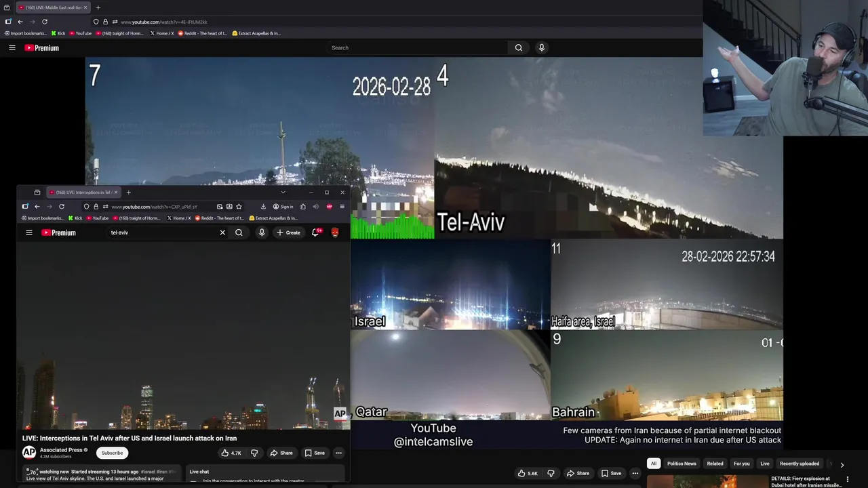
Task: Open the YouTube guide menu in background window
Action: 12,47
